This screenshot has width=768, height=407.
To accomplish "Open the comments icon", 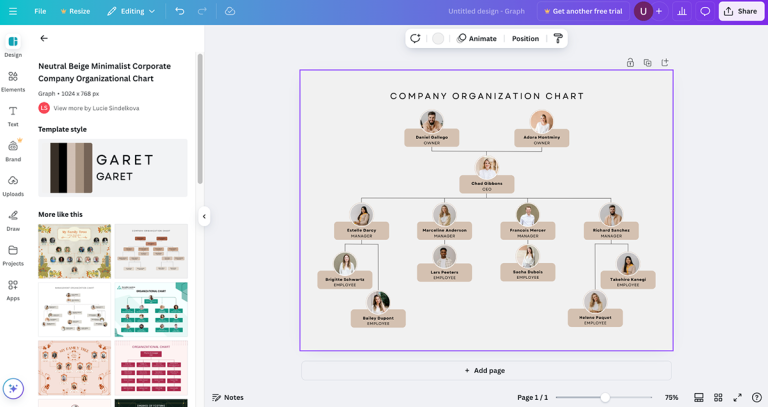I will (705, 11).
